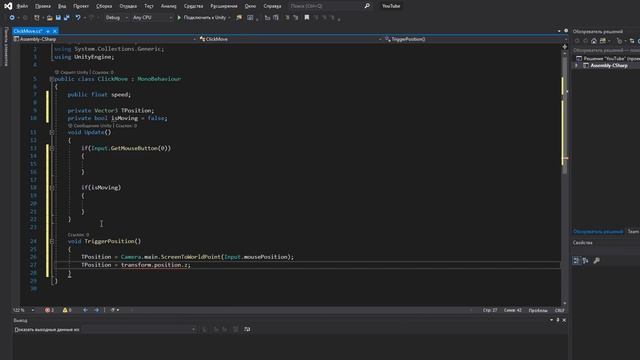This screenshot has width=640, height=360.
Task: Collapse the ClickMove class code block
Action: (x=52, y=79)
